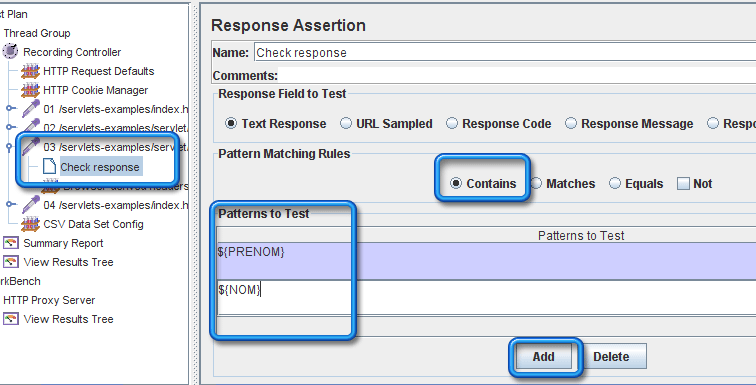Select the Test Plan root node
The image size is (756, 385).
pos(14,14)
